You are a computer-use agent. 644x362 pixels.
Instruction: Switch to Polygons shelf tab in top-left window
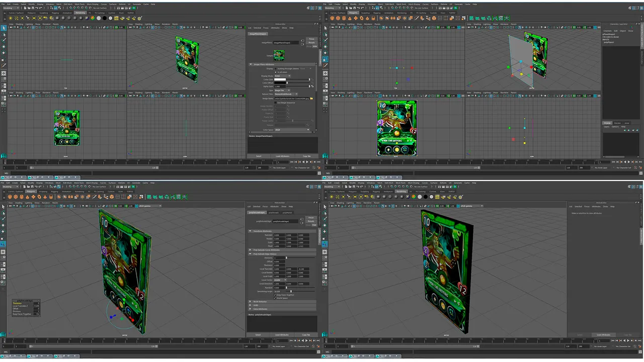[31, 13]
